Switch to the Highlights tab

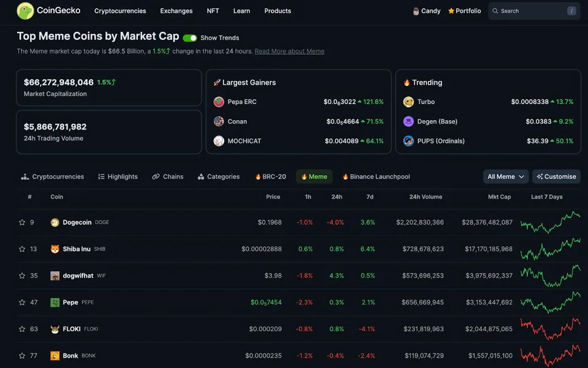(118, 177)
